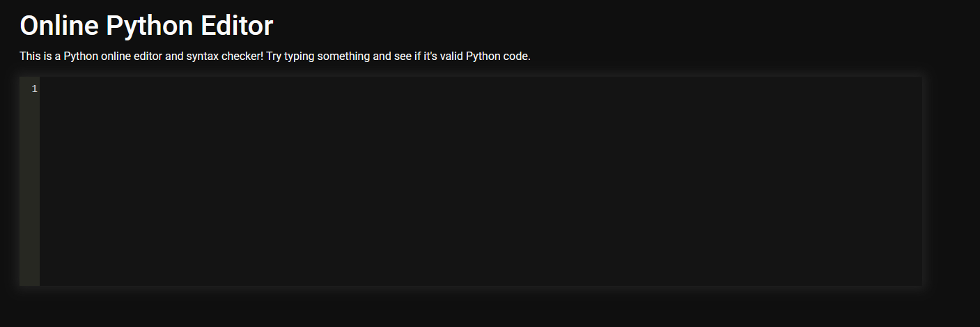Click the "Online Python Editor" heading
The image size is (980, 327).
pyautogui.click(x=146, y=26)
